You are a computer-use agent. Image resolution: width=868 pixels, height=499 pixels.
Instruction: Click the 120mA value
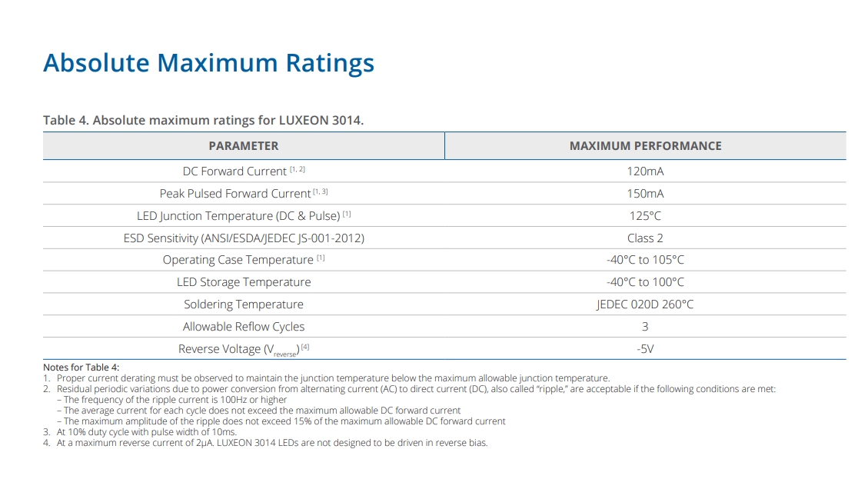[646, 171]
